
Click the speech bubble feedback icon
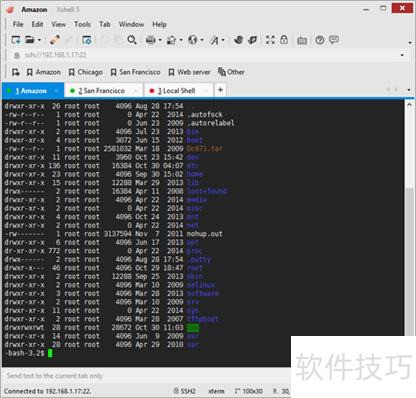pos(334,40)
